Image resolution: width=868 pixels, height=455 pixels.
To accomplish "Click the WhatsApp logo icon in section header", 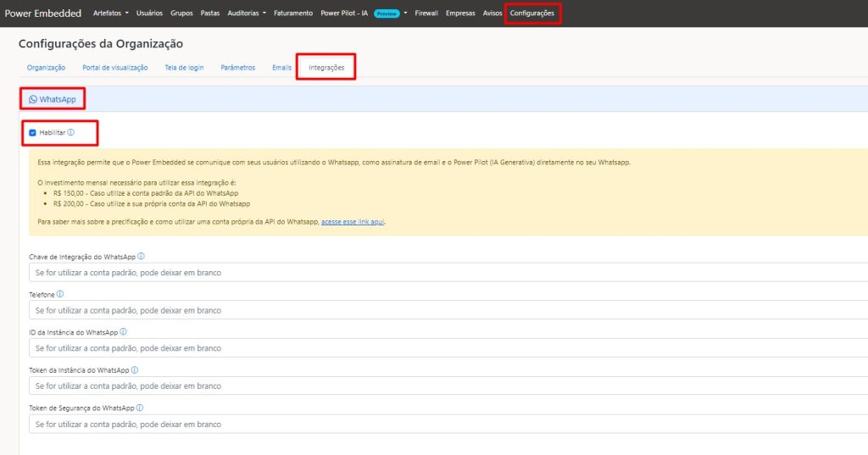I will tap(33, 99).
